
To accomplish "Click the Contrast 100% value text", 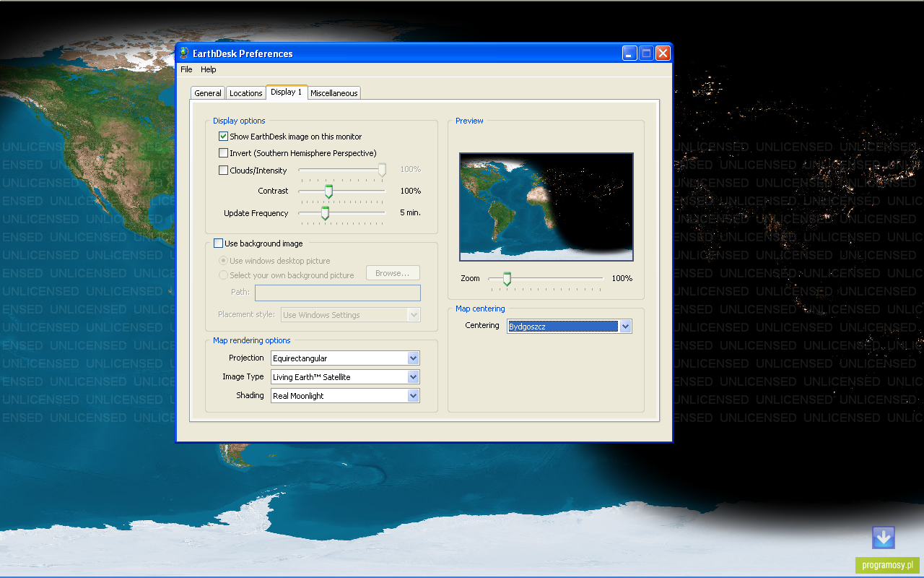I will click(x=410, y=191).
